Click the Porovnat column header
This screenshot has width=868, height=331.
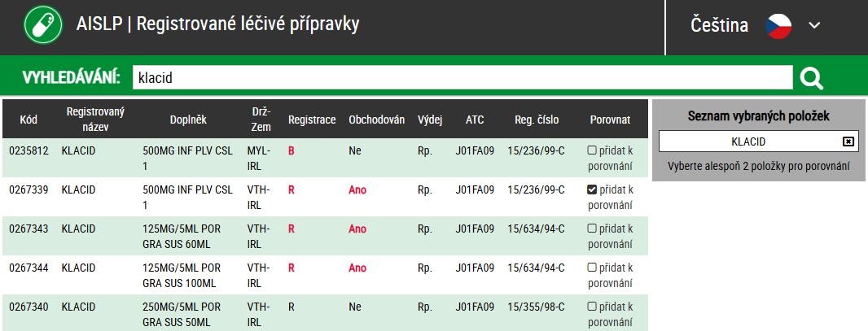pos(610,120)
